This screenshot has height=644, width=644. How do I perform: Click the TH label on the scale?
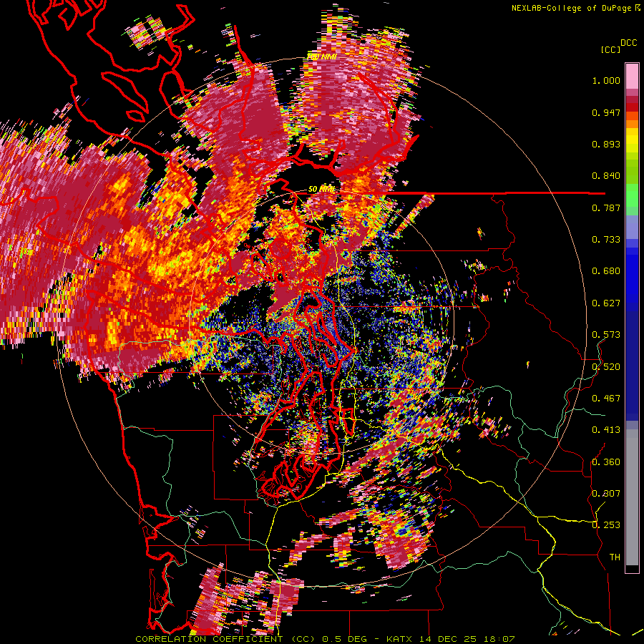coord(615,557)
